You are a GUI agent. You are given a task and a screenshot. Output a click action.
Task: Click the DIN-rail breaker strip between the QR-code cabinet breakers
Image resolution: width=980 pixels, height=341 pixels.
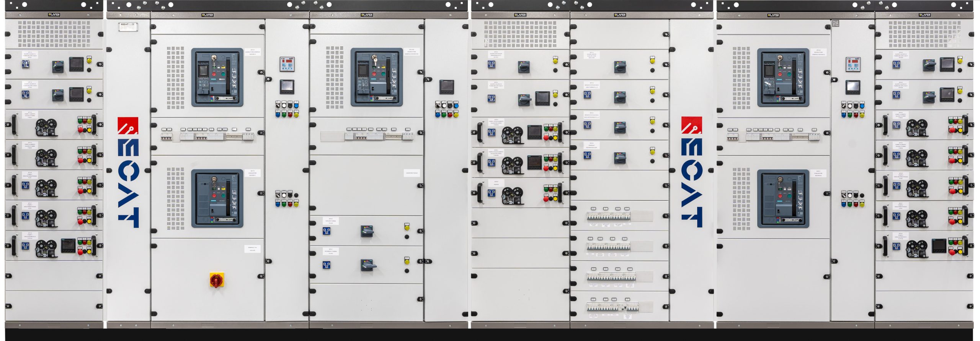[773, 136]
